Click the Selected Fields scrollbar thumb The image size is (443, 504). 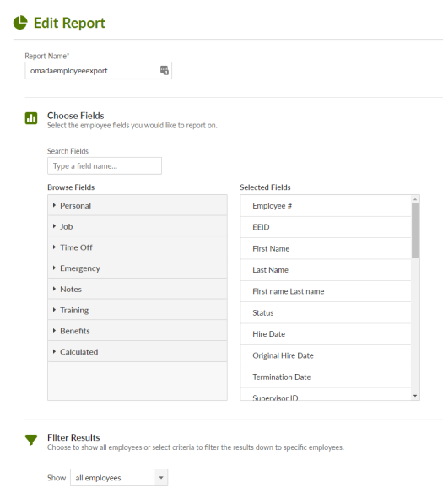point(415,230)
